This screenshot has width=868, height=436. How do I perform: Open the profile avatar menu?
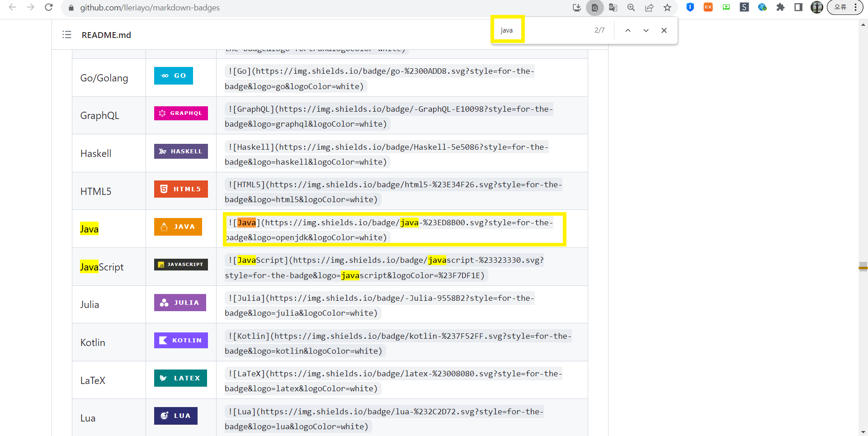click(816, 7)
